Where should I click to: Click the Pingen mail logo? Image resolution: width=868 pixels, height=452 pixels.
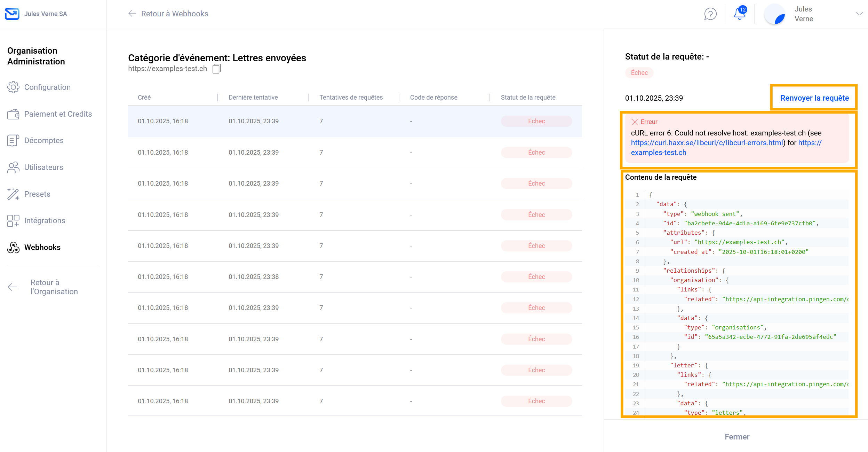pos(12,14)
